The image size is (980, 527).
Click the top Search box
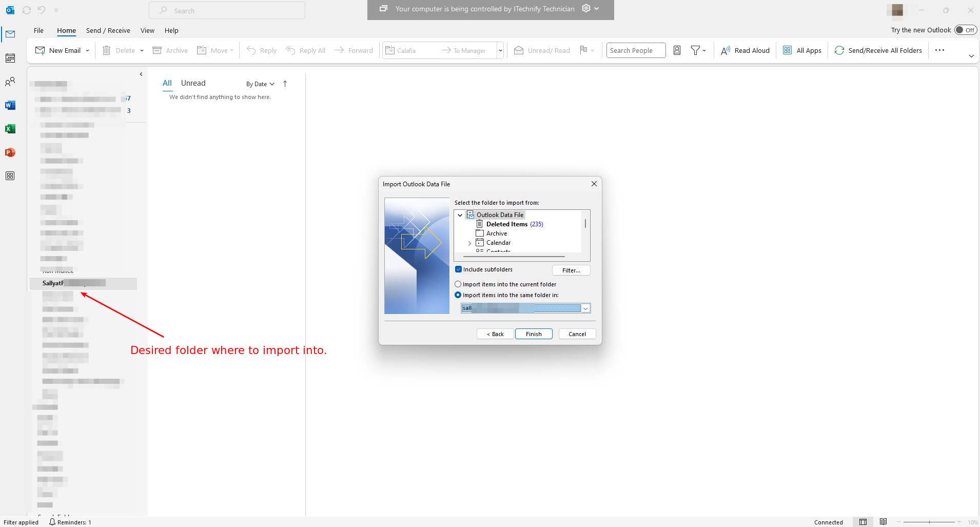[227, 10]
